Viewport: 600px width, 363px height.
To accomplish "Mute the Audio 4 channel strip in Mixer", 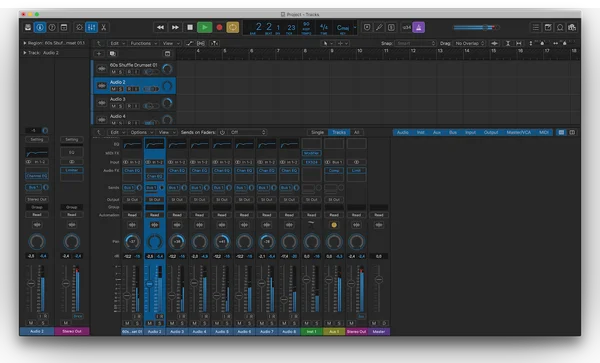I will pyautogui.click(x=194, y=324).
